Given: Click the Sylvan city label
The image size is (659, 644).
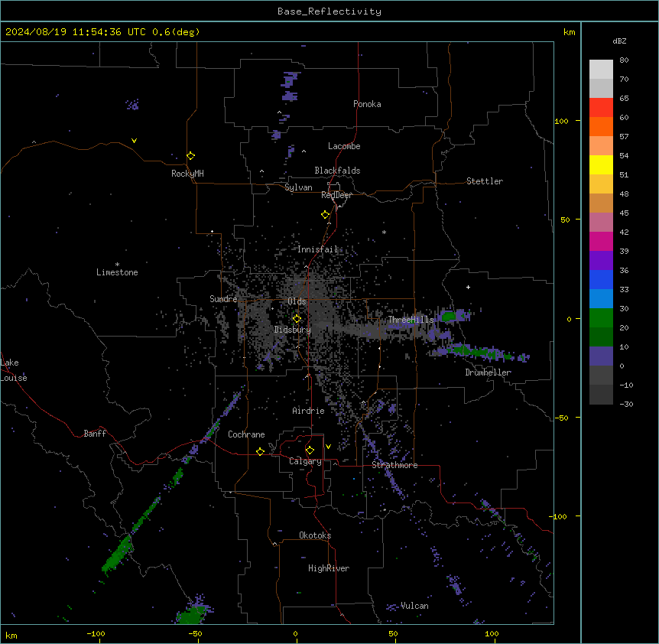Looking at the screenshot, I should tap(298, 187).
